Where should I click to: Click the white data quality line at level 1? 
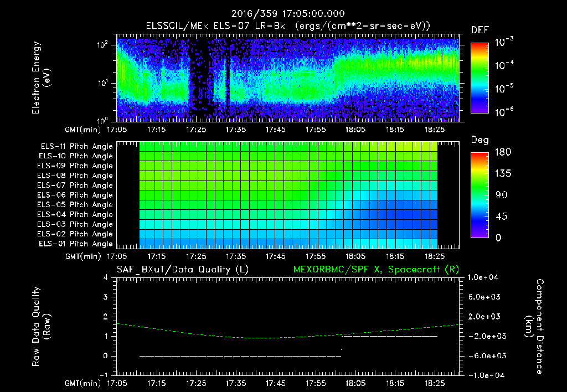(390, 336)
